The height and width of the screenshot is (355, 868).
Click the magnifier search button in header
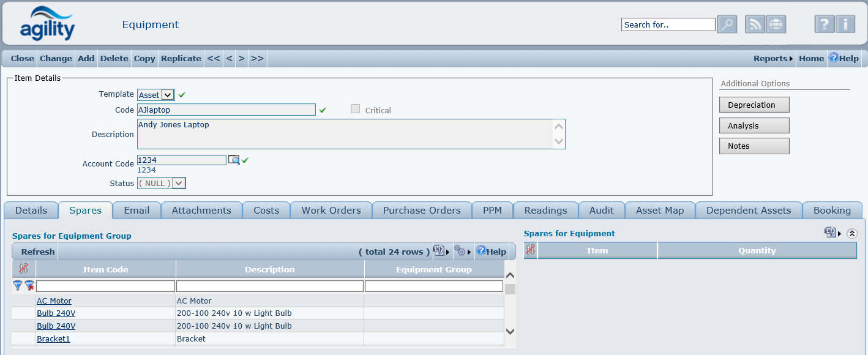pos(727,24)
